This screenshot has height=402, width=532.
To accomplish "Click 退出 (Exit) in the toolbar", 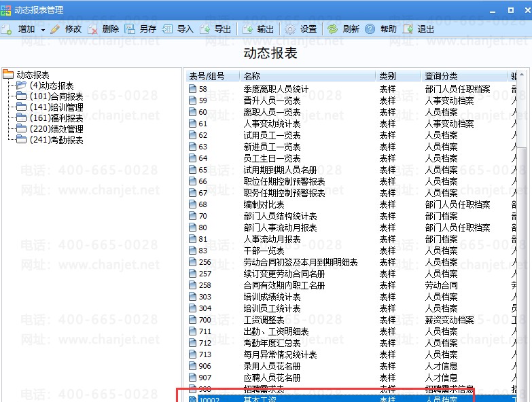I will click(x=408, y=29).
